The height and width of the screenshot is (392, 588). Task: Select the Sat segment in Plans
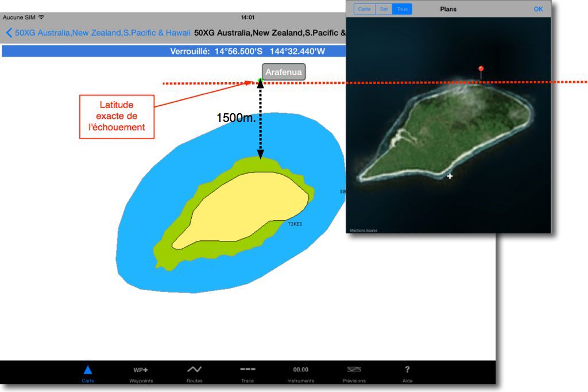coord(384,9)
